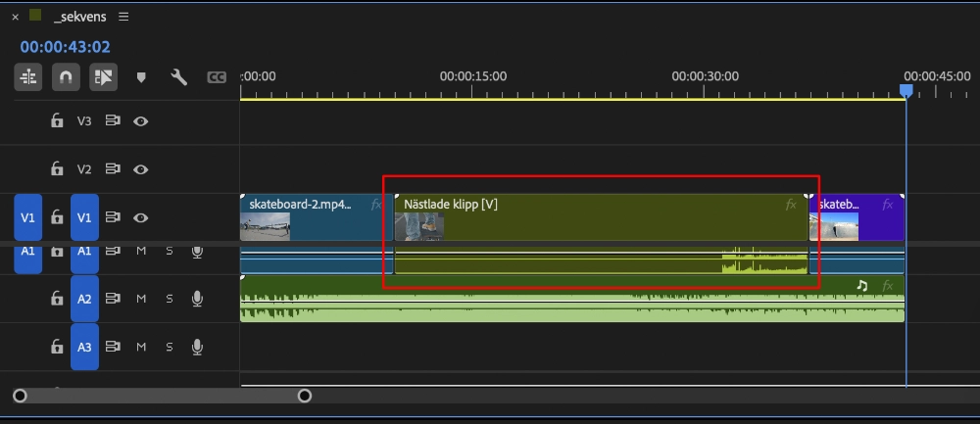The image size is (980, 424).
Task: Open the wrench timeline display settings
Action: [178, 77]
